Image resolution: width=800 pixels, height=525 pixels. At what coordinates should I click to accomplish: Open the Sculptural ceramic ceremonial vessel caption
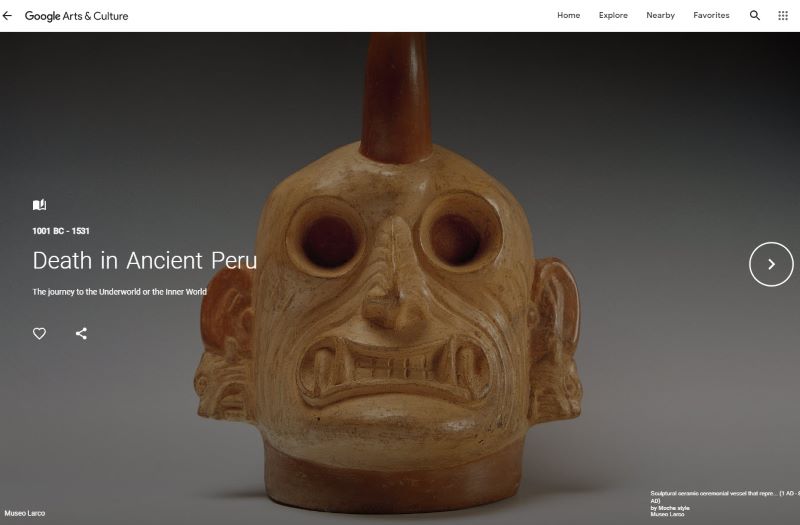(x=722, y=497)
